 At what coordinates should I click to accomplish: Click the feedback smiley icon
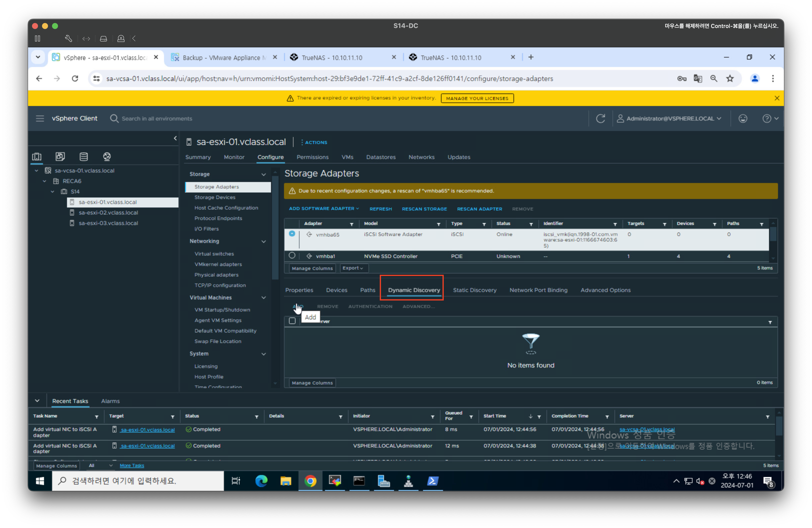[743, 118]
